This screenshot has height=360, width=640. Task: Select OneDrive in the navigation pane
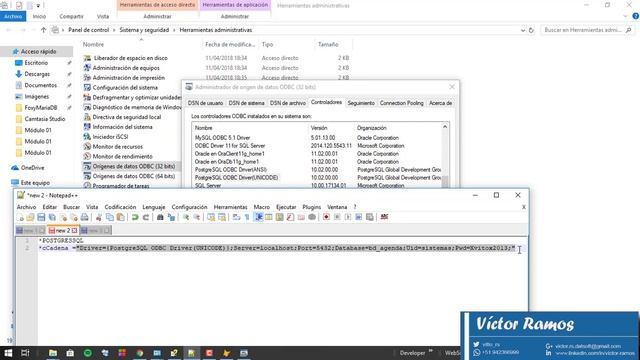click(32, 168)
